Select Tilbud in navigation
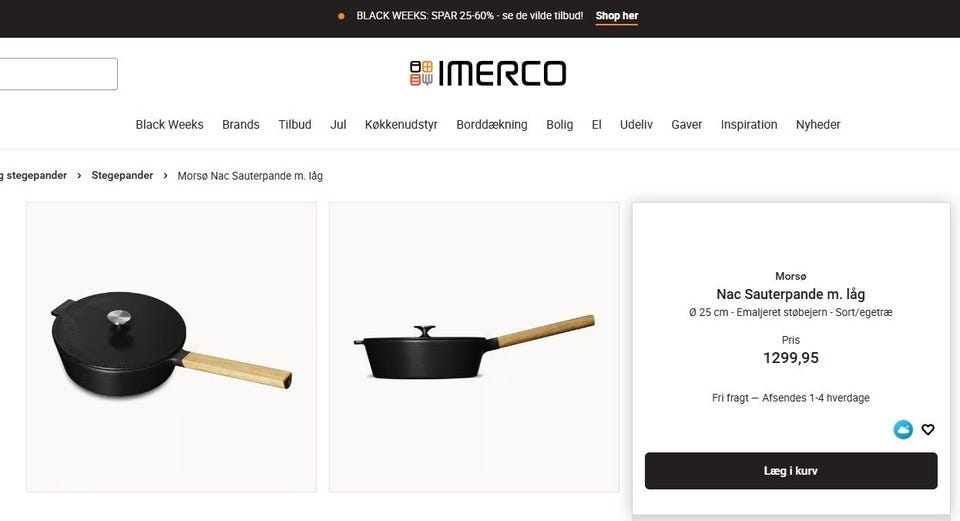 point(294,124)
